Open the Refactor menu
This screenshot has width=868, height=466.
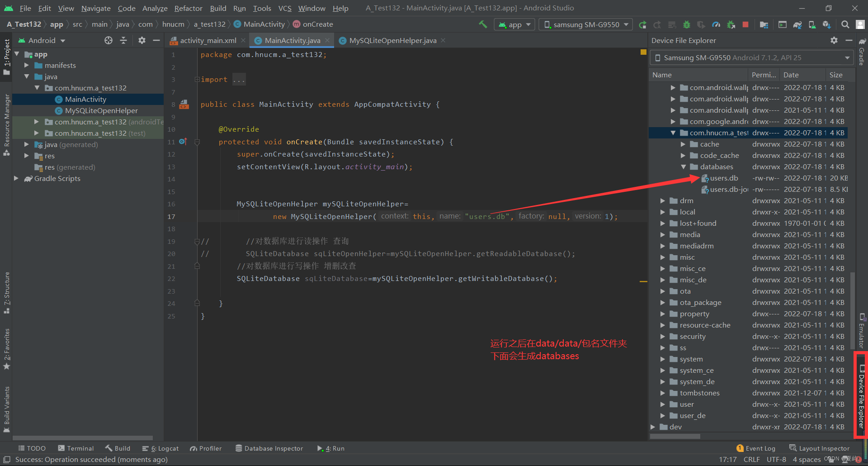188,8
